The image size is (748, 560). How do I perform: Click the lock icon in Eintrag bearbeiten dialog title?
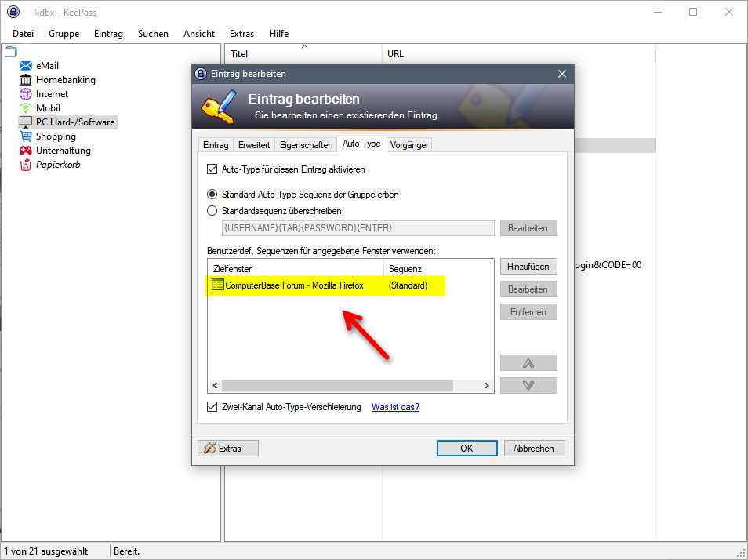[x=201, y=74]
